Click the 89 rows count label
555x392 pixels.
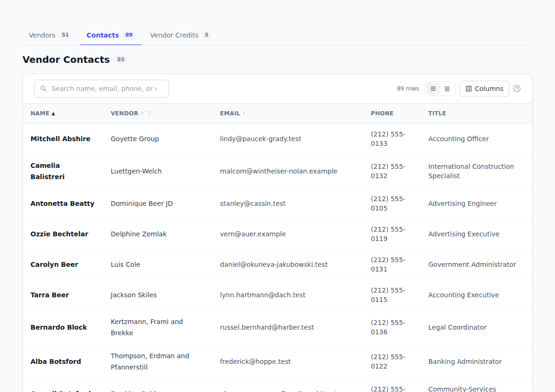click(x=408, y=89)
